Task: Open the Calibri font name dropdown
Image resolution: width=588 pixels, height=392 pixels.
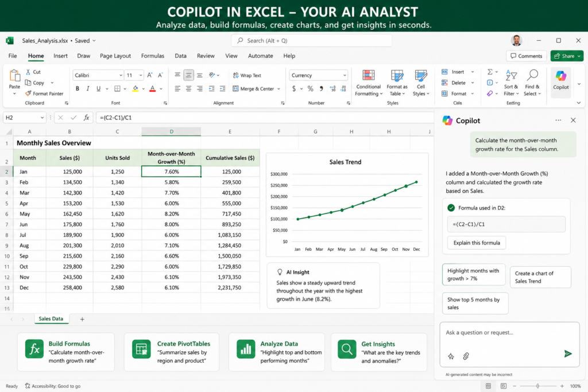Action: 121,75
